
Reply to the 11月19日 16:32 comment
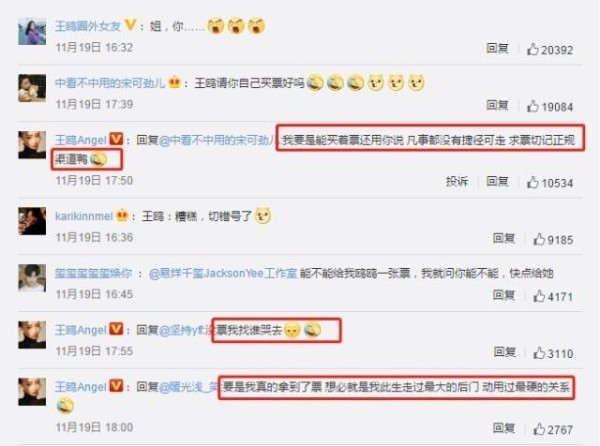pyautogui.click(x=497, y=48)
